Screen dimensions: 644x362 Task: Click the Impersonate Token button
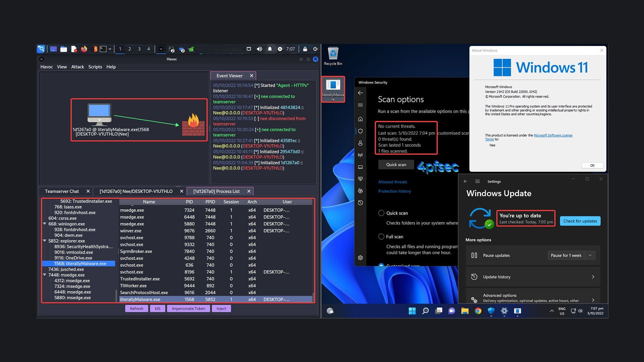[188, 309]
